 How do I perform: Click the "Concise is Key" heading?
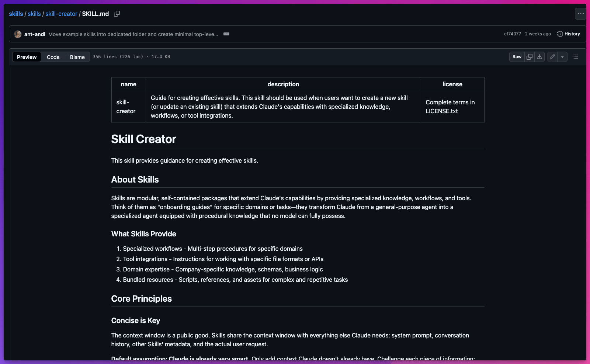(136, 320)
